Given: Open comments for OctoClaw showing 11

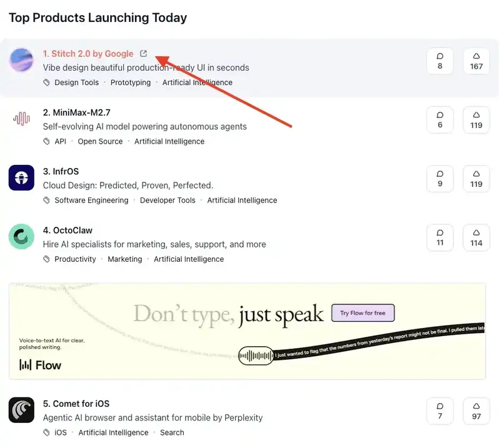Looking at the screenshot, I should pos(440,237).
